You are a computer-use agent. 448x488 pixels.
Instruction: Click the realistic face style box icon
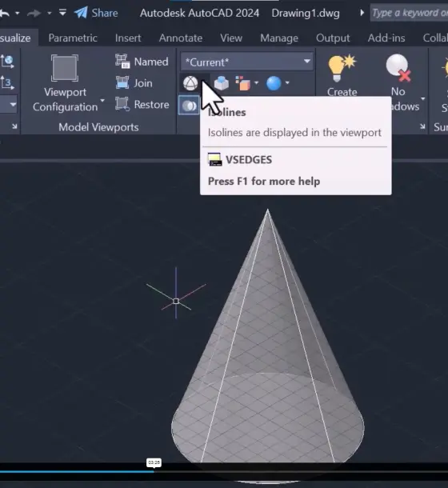click(222, 83)
